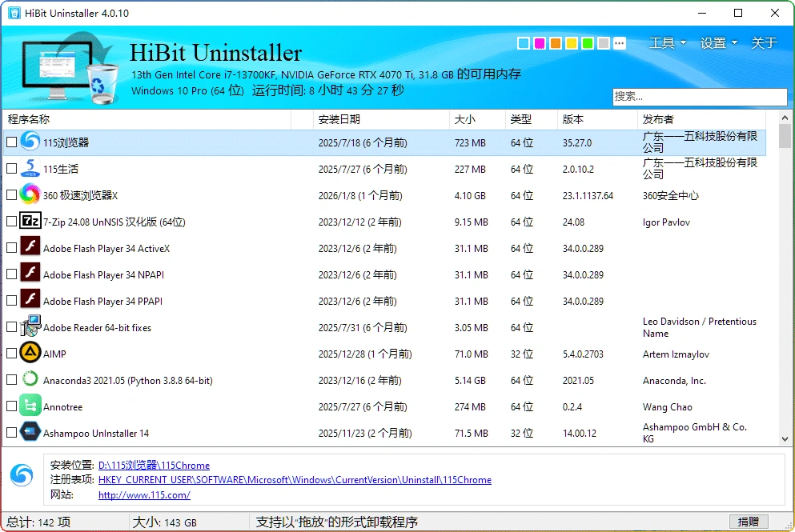The height and width of the screenshot is (532, 795).
Task: Open the 关于 menu
Action: 765,43
